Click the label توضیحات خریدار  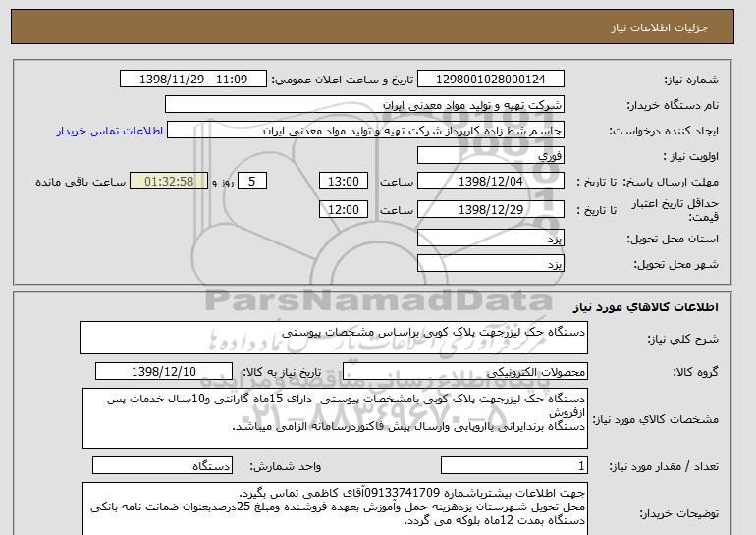(x=678, y=514)
